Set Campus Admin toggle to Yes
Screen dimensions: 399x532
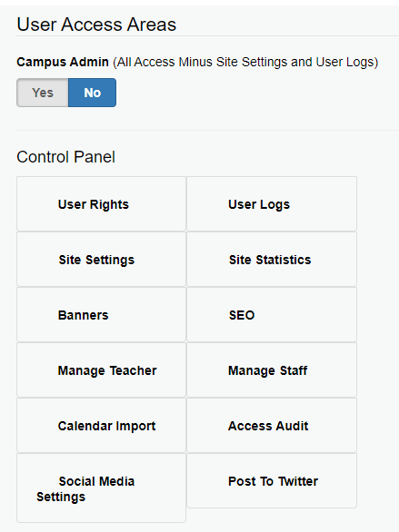[x=43, y=93]
